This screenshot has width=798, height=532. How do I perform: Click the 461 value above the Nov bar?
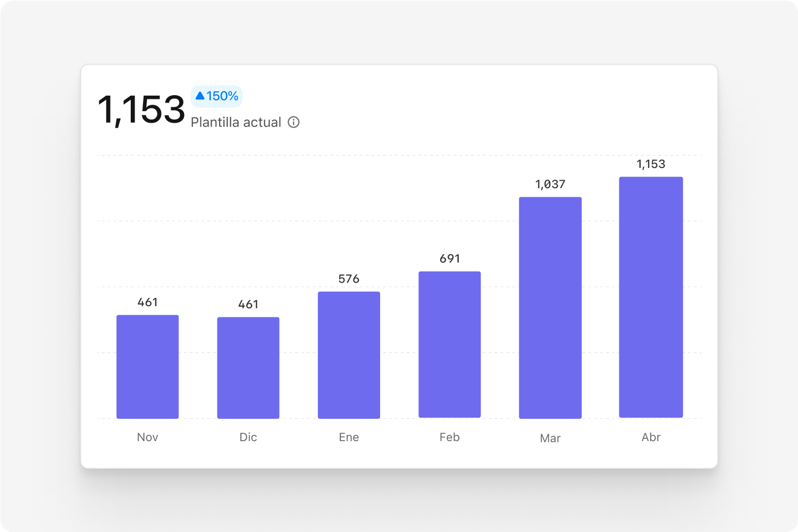tap(148, 302)
